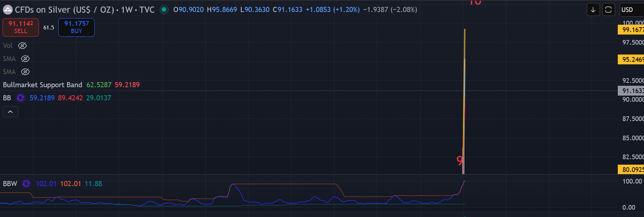Click the yellow 99.167 price label
The image size is (644, 217).
(x=632, y=30)
